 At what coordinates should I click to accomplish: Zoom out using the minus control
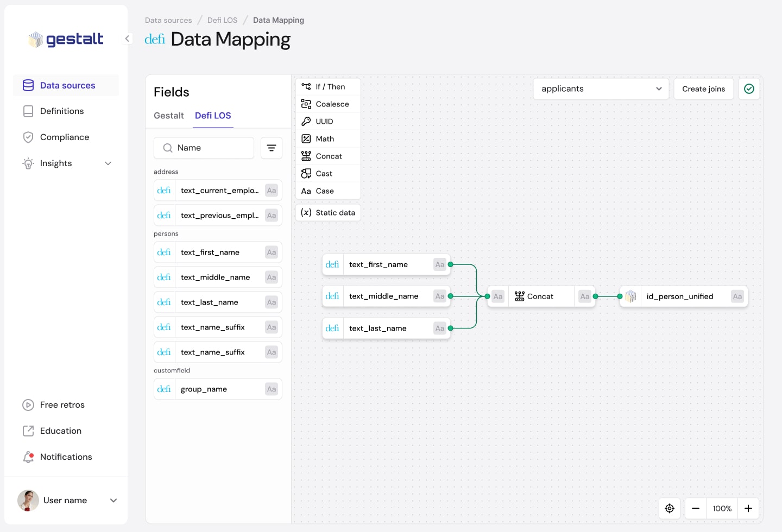695,508
